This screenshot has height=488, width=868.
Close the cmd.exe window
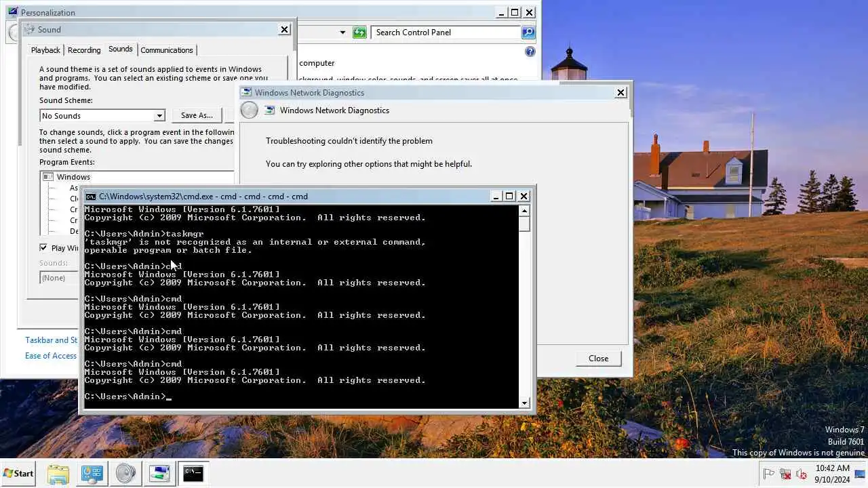pyautogui.click(x=524, y=197)
